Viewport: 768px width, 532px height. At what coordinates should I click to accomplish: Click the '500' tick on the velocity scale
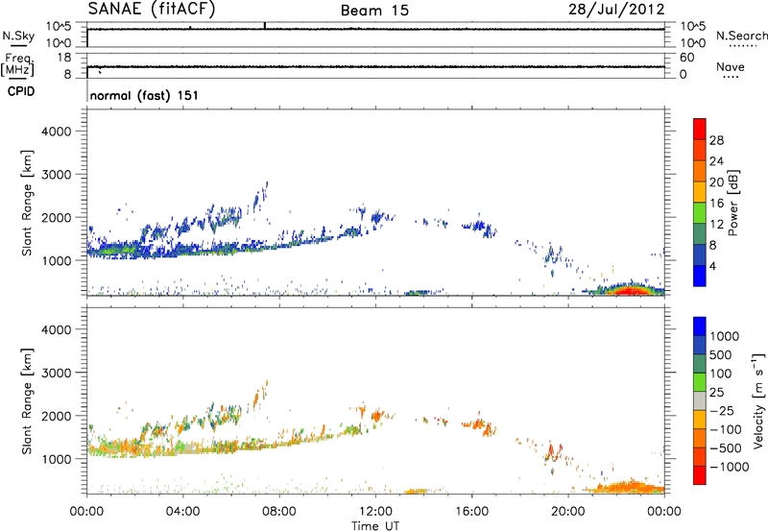721,354
